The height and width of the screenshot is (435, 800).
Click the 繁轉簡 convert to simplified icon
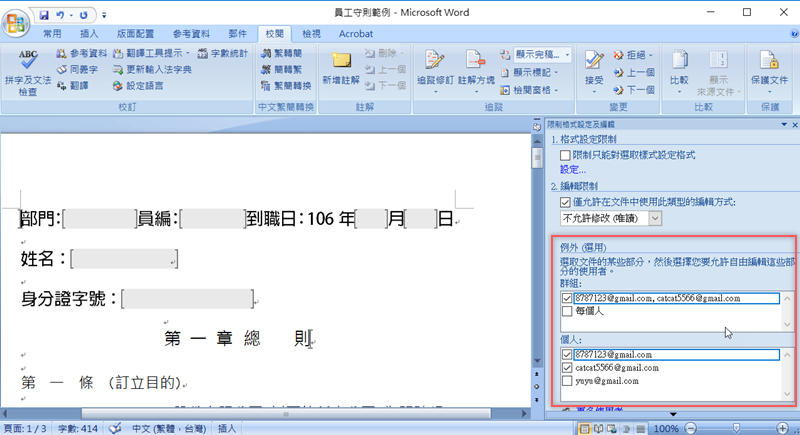click(x=280, y=53)
